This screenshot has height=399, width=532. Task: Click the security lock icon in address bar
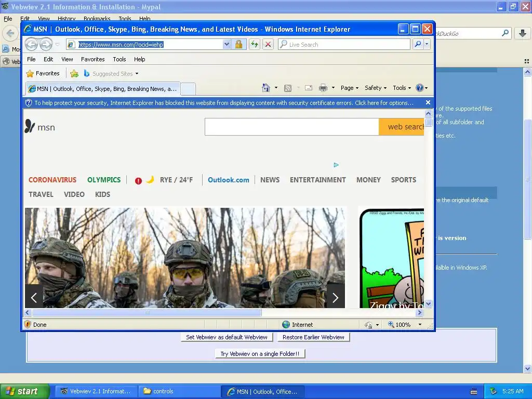pos(238,44)
